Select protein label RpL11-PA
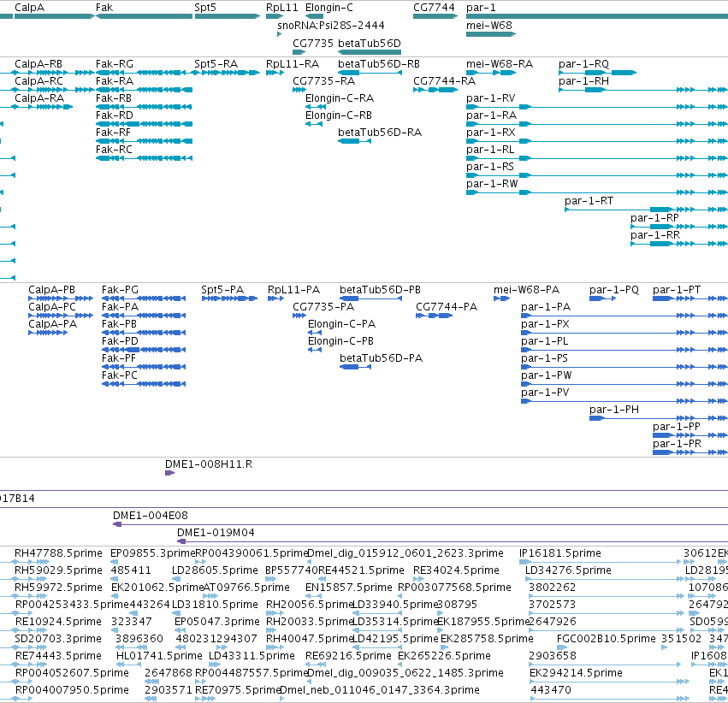Screen dimensions: 728x703 293,290
